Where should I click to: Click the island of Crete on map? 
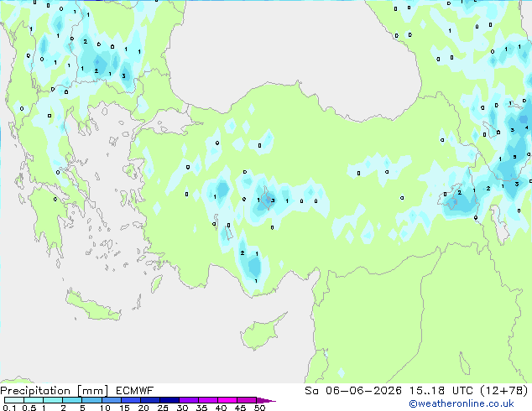click(91, 307)
